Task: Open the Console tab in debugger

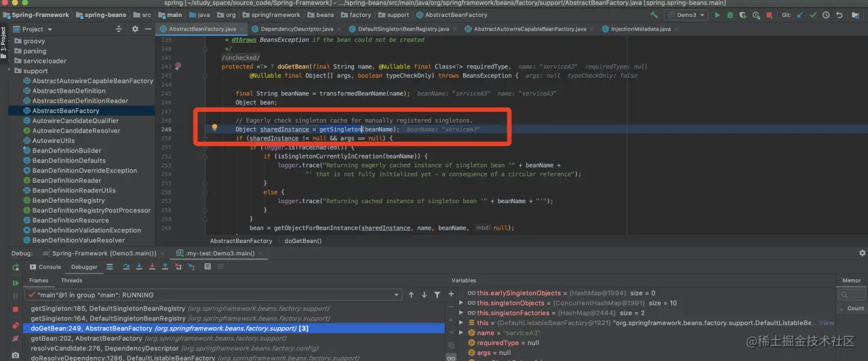Action: click(x=45, y=267)
